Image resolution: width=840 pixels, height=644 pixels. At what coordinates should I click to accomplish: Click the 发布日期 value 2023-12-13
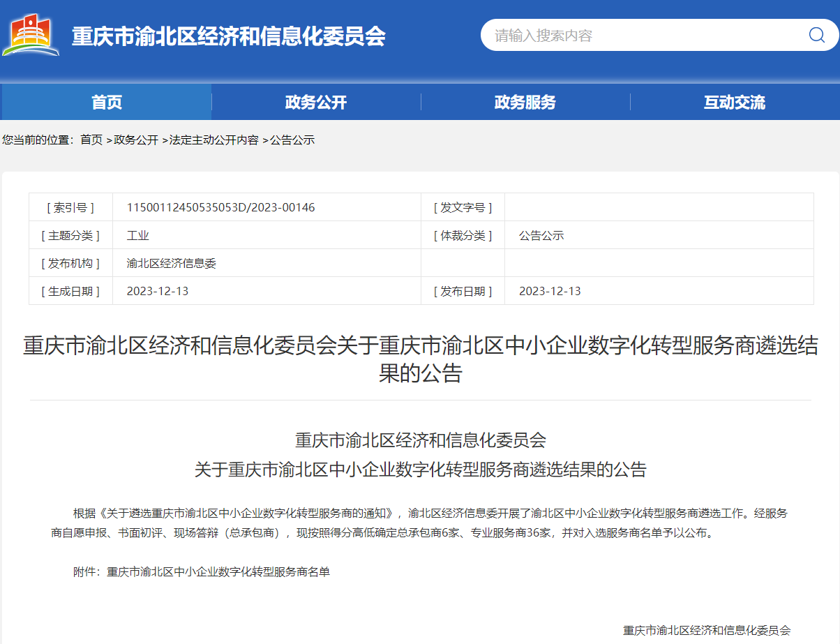coord(550,291)
